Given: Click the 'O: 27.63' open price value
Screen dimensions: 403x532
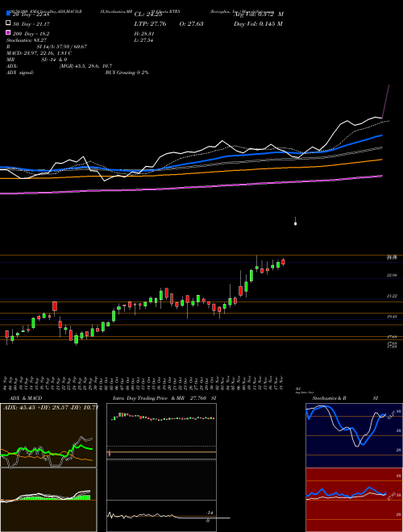Looking at the screenshot, I should (x=191, y=23).
